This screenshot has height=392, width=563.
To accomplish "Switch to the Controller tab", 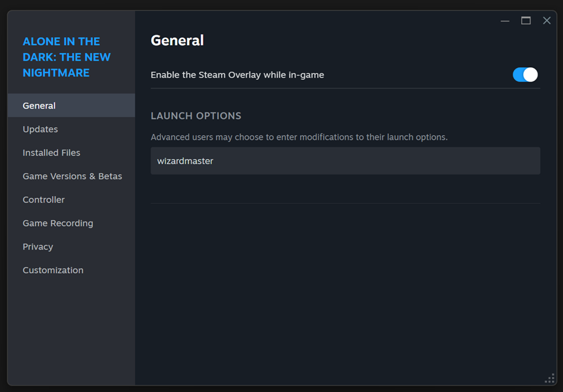I will pyautogui.click(x=44, y=200).
